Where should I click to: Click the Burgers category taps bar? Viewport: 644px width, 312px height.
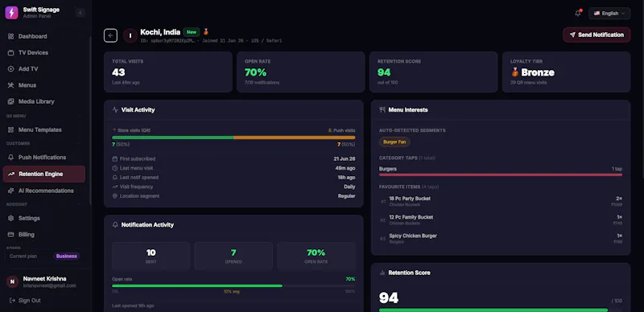[501, 174]
